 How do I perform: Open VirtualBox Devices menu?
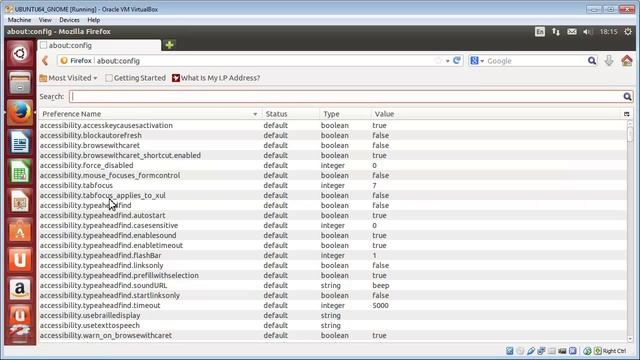69,20
